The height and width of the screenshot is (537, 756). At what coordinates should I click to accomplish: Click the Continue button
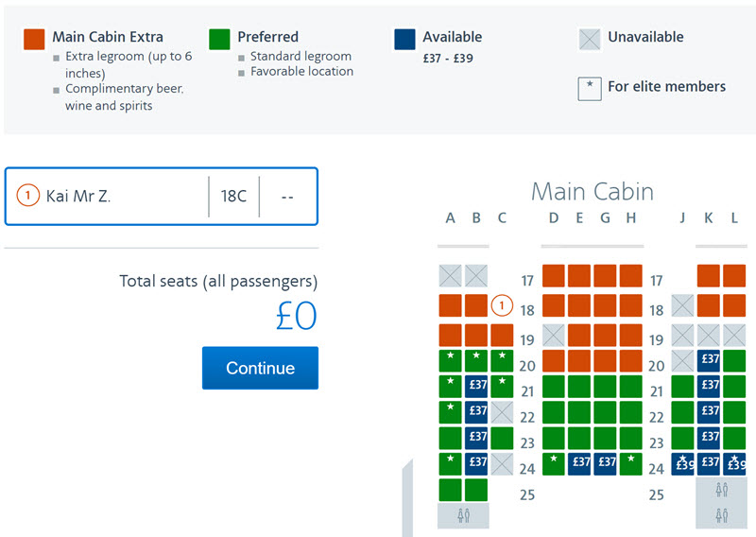pos(261,368)
